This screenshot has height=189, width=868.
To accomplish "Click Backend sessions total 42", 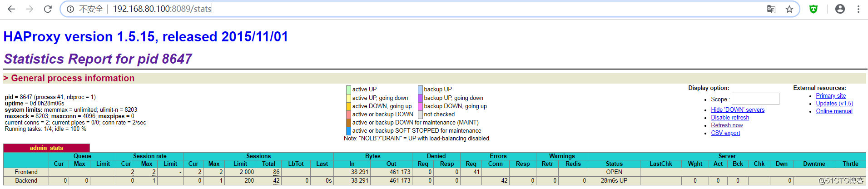I will click(276, 181).
